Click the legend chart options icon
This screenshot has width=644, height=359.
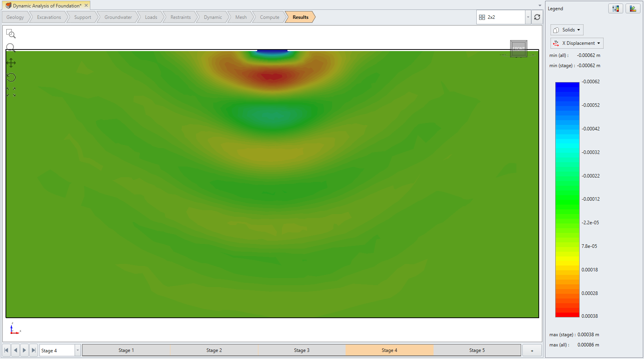pyautogui.click(x=633, y=9)
